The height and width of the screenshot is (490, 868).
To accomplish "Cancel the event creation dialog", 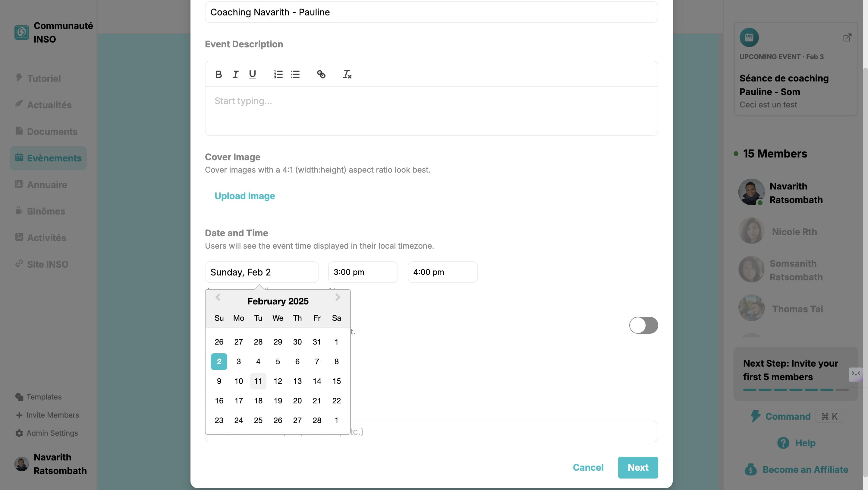I will click(588, 467).
